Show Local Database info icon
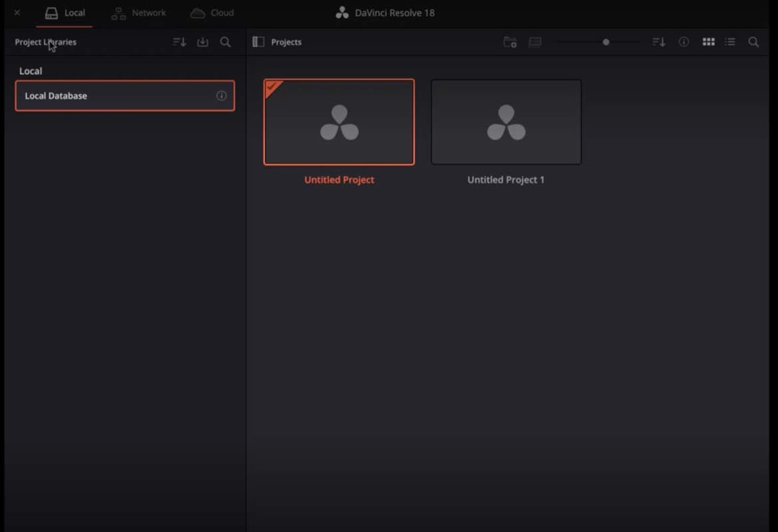The image size is (778, 532). coord(221,96)
